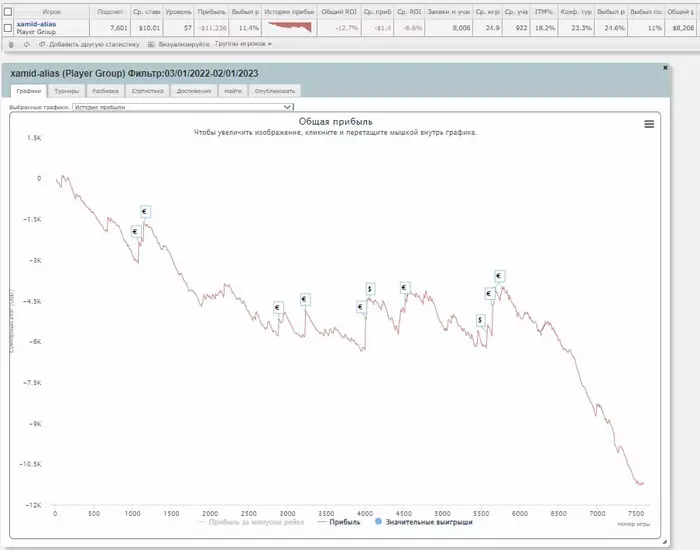Open the chart hamburger export menu
Viewport: 700px width, 550px height.
click(x=649, y=124)
